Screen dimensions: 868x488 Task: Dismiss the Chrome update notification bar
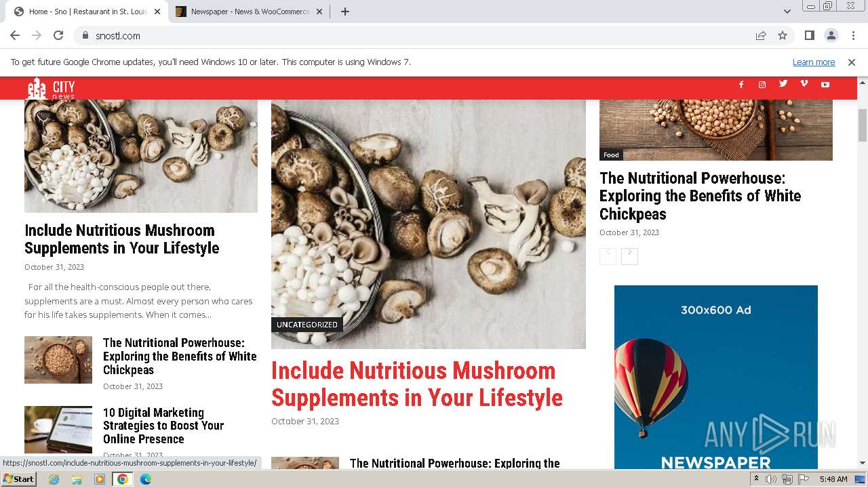pyautogui.click(x=852, y=62)
